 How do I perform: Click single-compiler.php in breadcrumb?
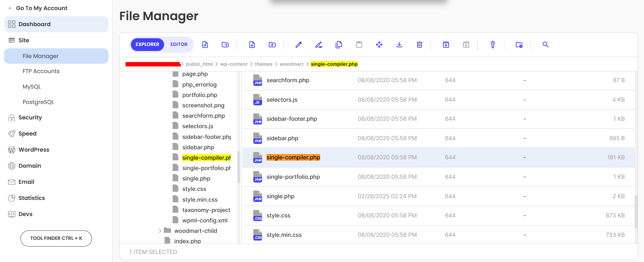click(334, 64)
